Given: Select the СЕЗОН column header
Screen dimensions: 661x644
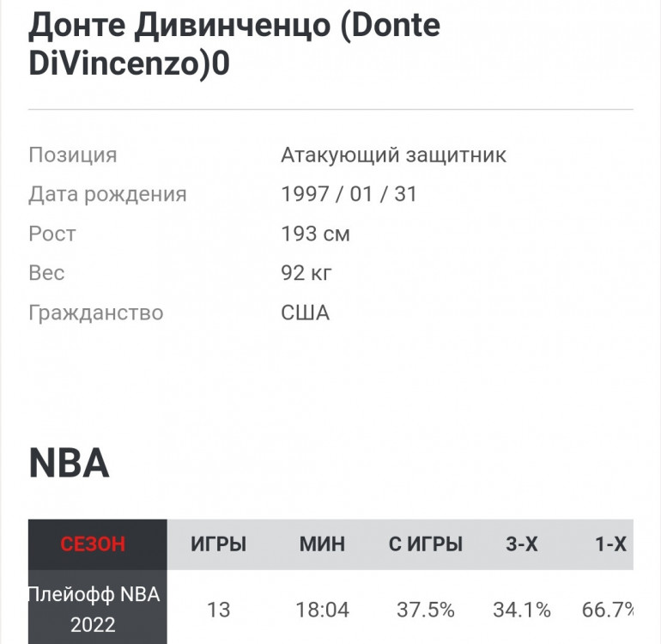Looking at the screenshot, I should [93, 544].
